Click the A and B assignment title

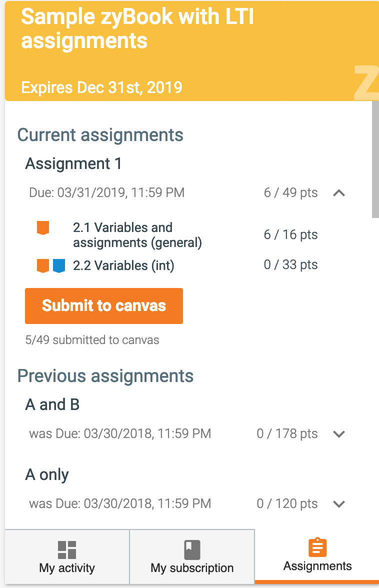(52, 404)
